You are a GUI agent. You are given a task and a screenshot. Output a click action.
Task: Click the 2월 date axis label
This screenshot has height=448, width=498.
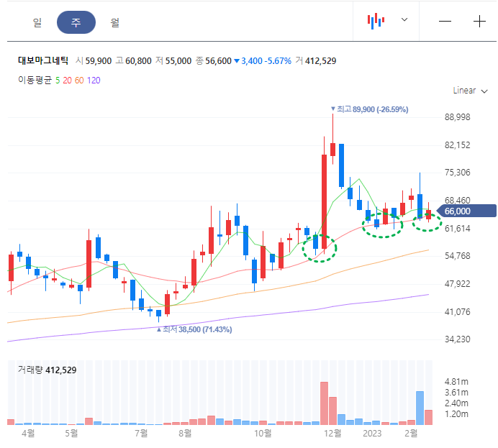(411, 433)
